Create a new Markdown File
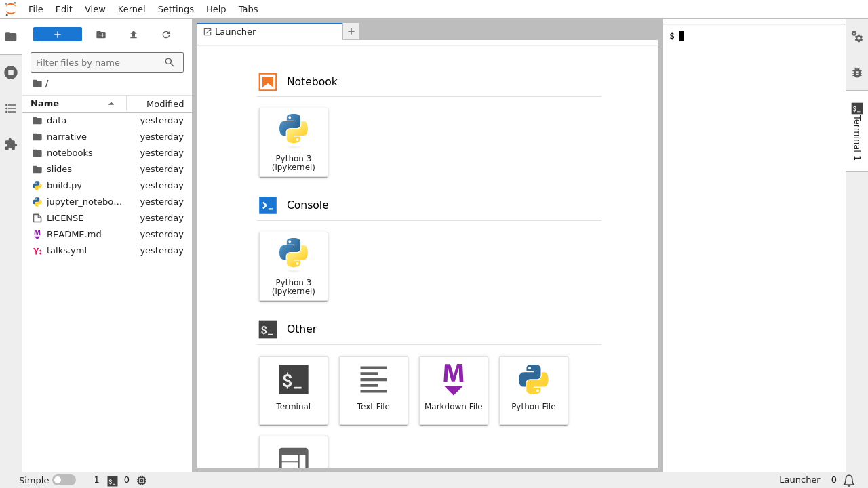The height and width of the screenshot is (488, 868). click(x=454, y=390)
